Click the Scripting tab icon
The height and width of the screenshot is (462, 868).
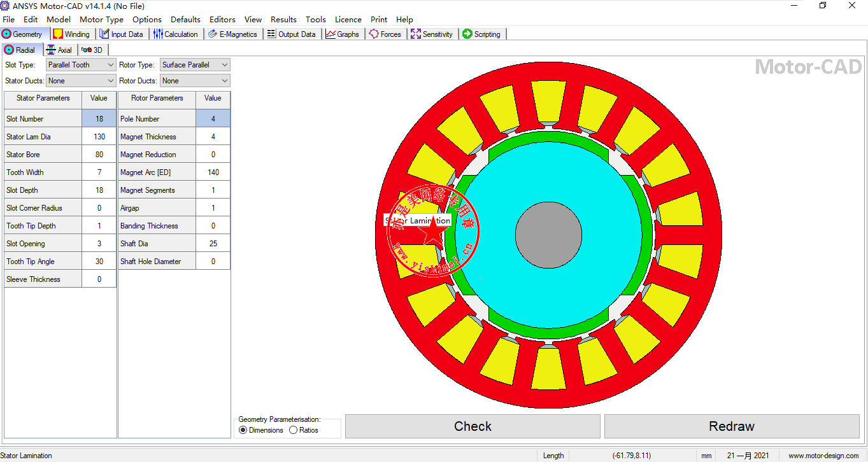tap(467, 34)
